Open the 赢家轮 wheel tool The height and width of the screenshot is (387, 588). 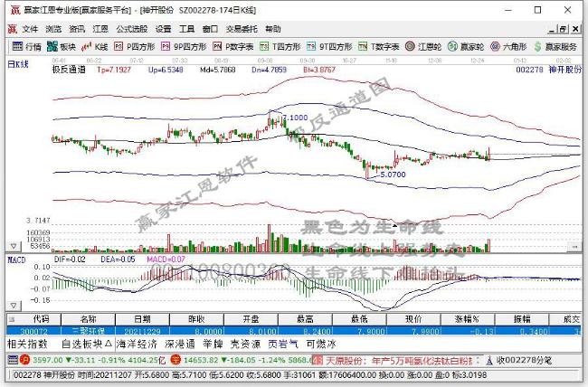click(466, 46)
